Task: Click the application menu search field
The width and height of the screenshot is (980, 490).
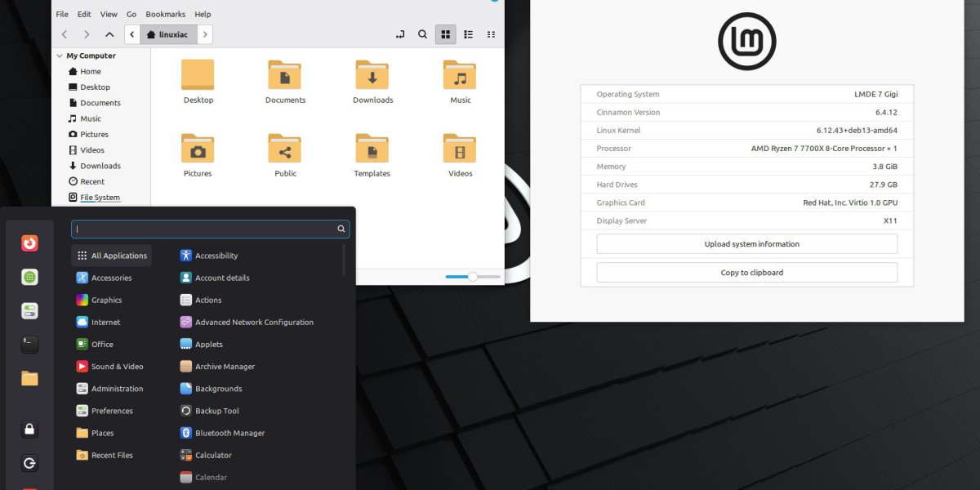Action: click(x=204, y=229)
